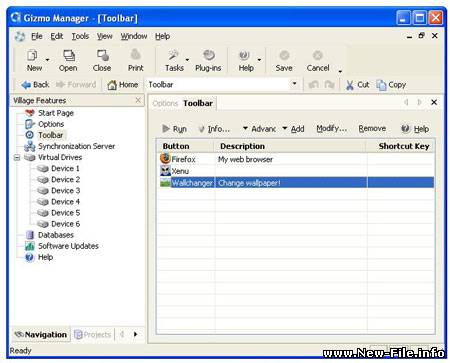Click the right arrow beside Projects tab
Screen dimensions: 450x363
tap(135, 334)
